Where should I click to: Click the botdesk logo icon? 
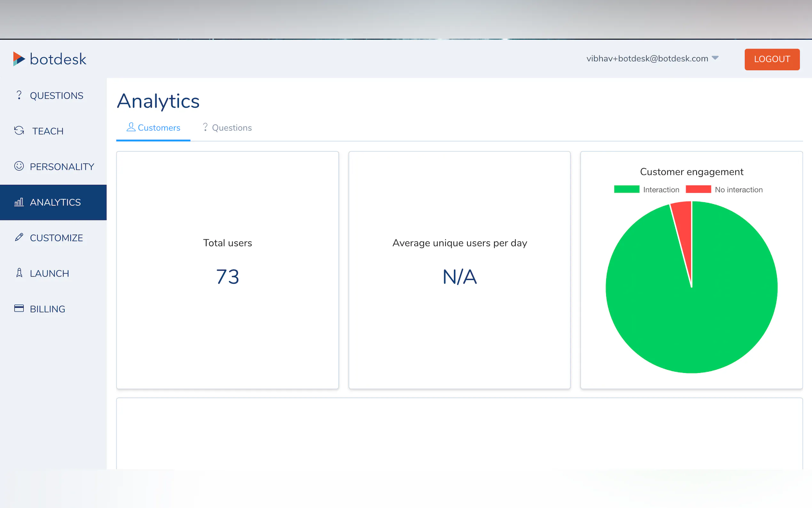click(x=19, y=59)
